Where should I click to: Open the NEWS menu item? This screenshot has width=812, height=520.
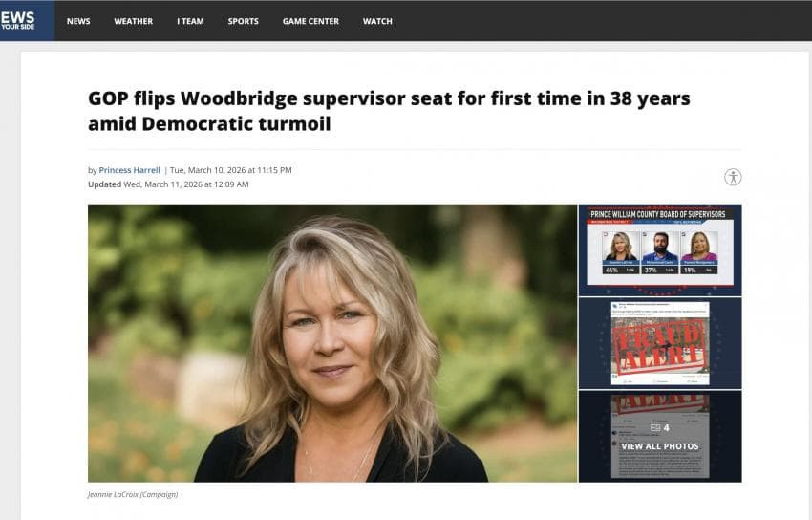(78, 21)
